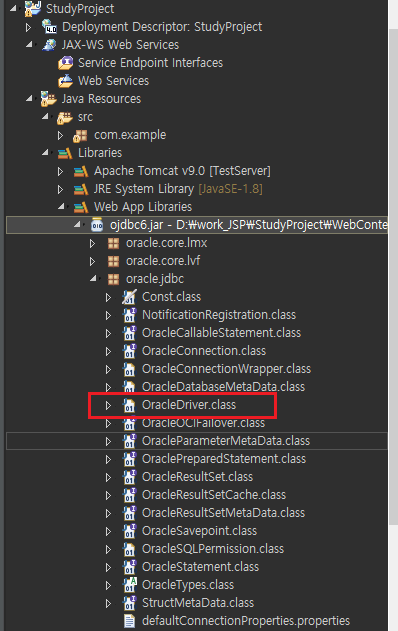The image size is (398, 631).
Task: Click the oracle.core.lmx package icon
Action: [x=113, y=243]
